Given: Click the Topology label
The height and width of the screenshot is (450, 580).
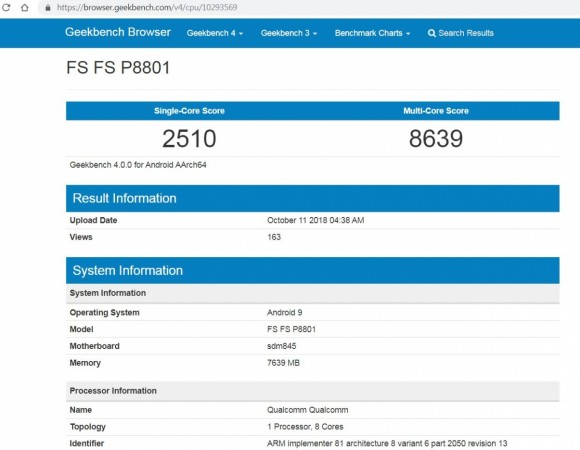Looking at the screenshot, I should point(88,427).
